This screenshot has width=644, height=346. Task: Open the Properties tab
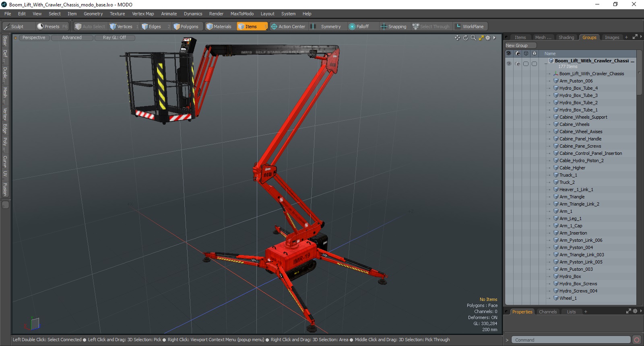tap(522, 312)
